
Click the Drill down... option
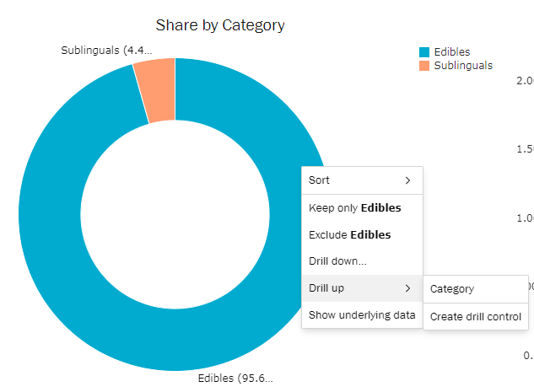[337, 261]
